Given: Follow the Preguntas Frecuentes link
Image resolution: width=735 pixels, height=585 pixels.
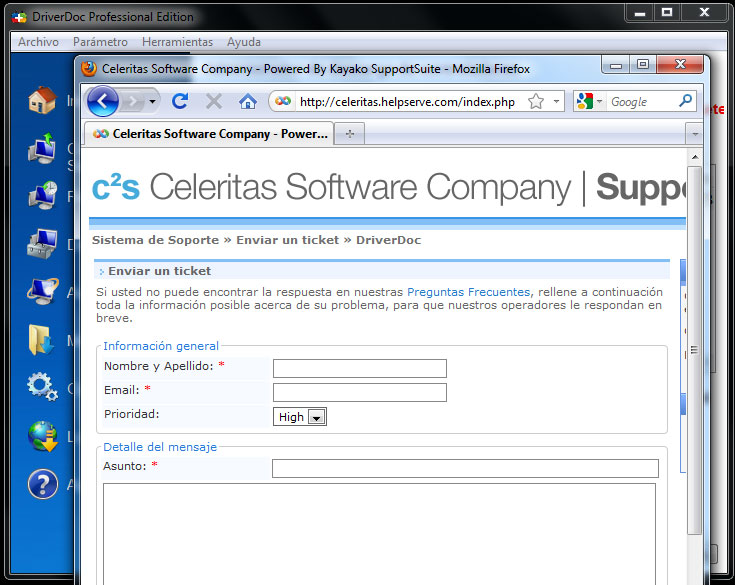Looking at the screenshot, I should pos(468,292).
